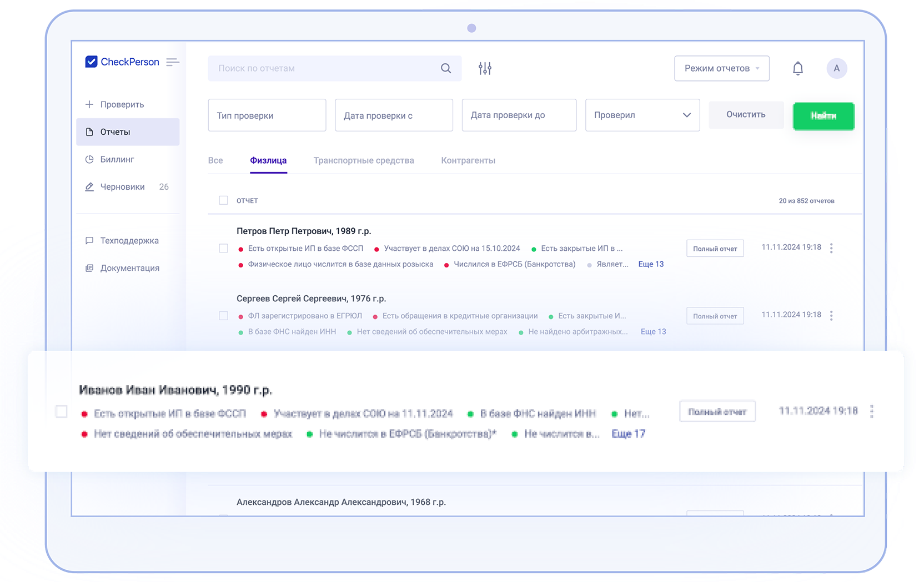Viewport: 924px width, 582px height.
Task: Click the search magnifier icon
Action: [x=446, y=68]
